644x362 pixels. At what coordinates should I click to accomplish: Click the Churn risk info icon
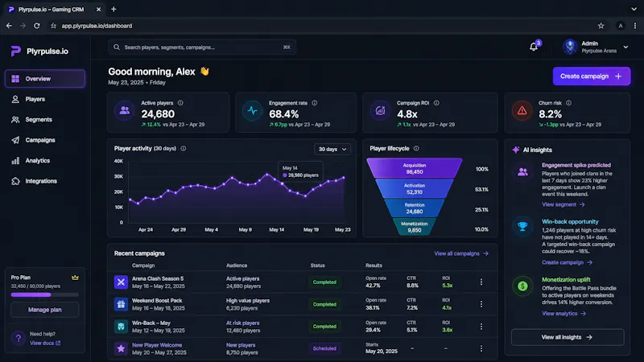(x=568, y=103)
